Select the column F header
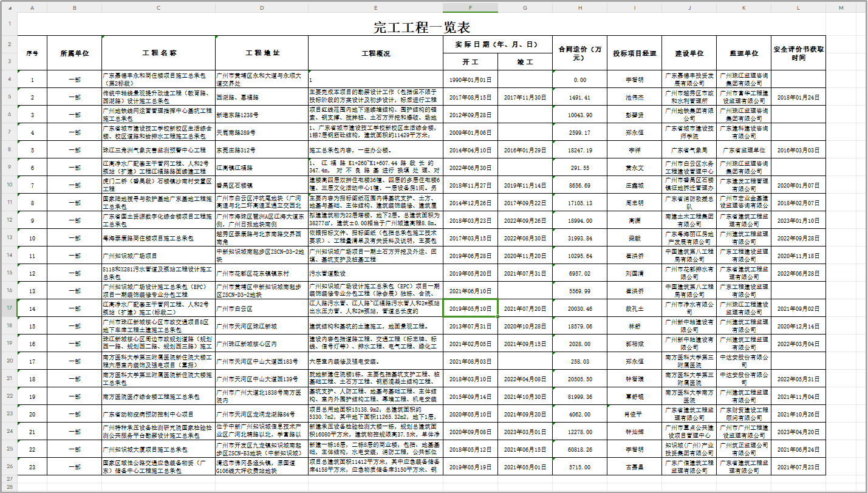Viewport: 868px width, 493px height. pos(470,7)
